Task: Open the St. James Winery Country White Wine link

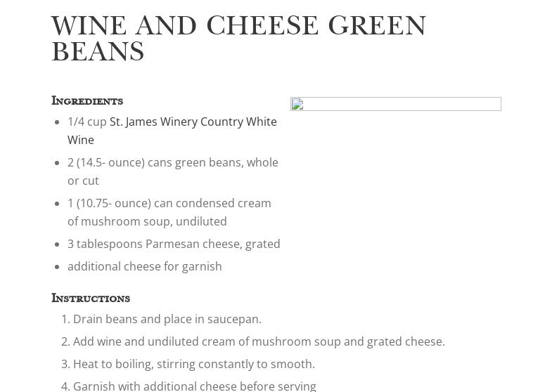Action: 193,122
